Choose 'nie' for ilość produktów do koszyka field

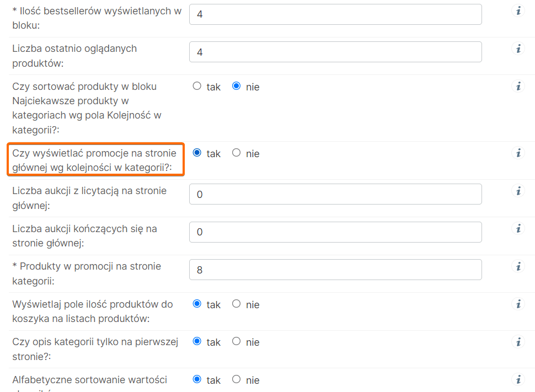click(x=237, y=304)
